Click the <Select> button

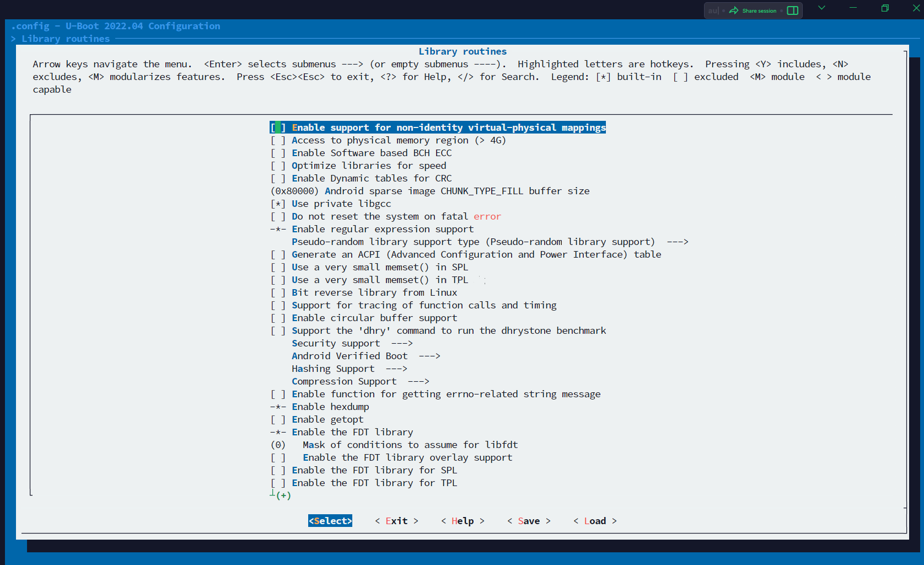click(x=330, y=521)
